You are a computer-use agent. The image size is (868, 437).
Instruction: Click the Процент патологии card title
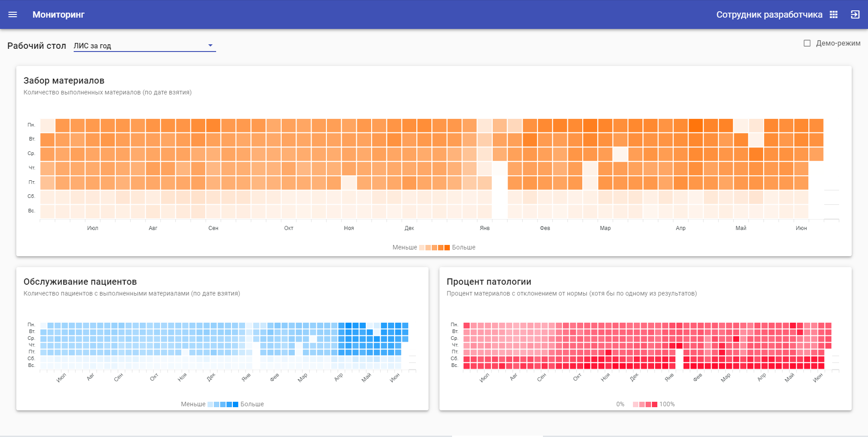(489, 282)
